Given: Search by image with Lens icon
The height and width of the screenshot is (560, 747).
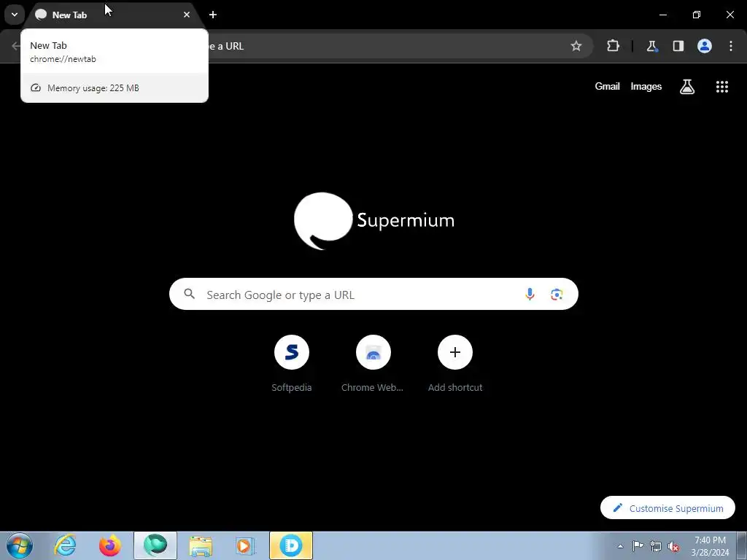Looking at the screenshot, I should [557, 295].
